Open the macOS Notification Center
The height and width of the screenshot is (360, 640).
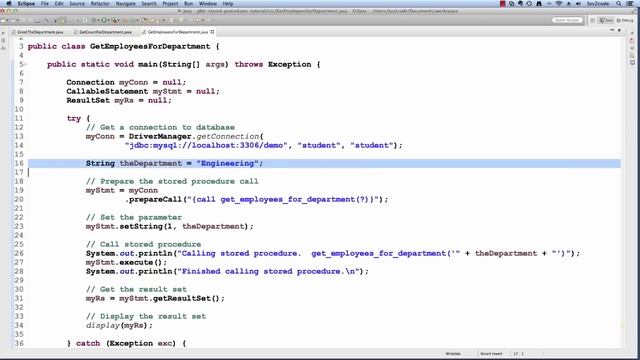tap(630, 4)
